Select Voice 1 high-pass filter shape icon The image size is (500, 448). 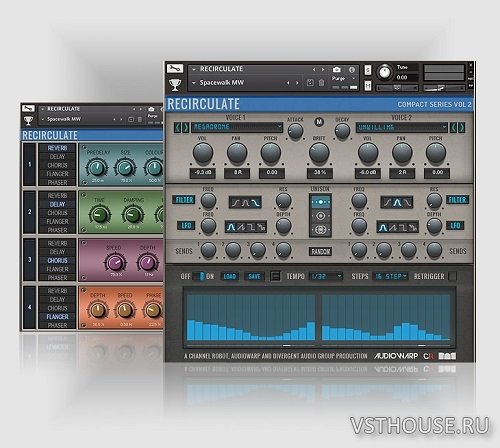point(236,202)
